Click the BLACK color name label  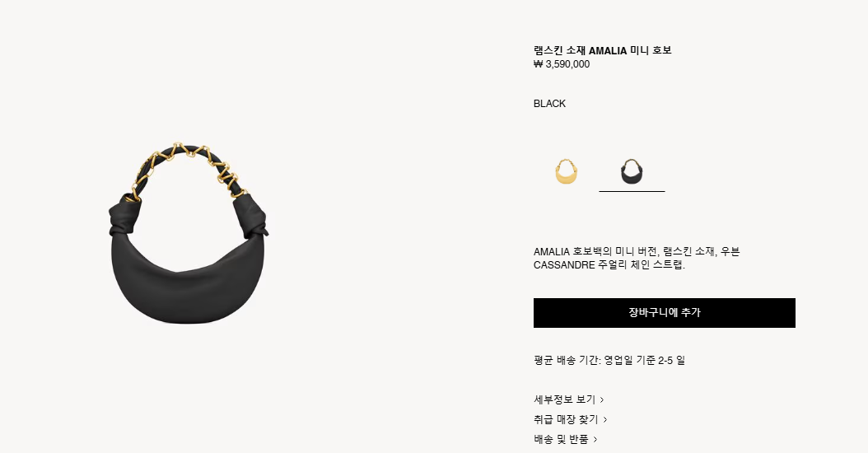click(549, 104)
